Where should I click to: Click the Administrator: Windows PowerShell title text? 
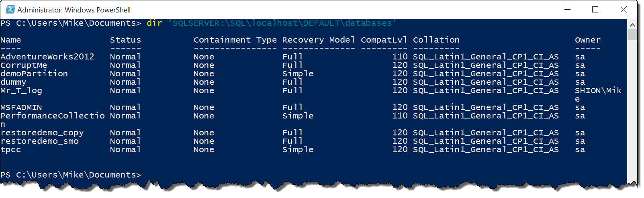coord(74,10)
